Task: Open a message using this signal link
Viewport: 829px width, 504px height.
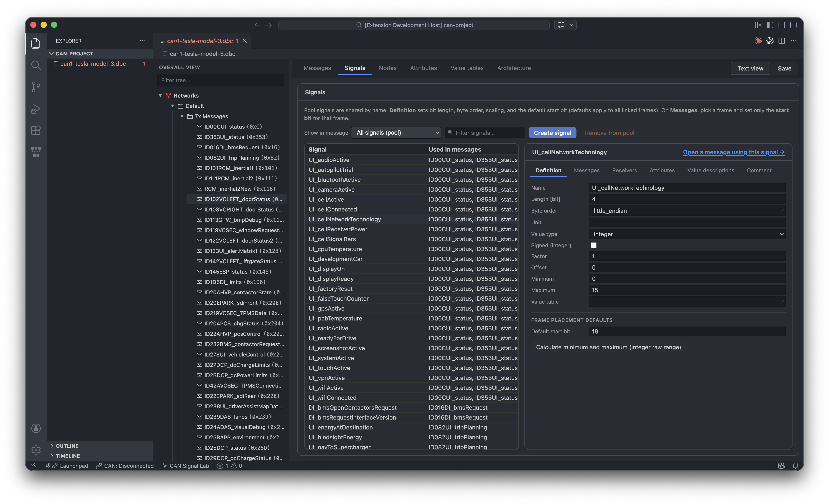Action: [733, 152]
